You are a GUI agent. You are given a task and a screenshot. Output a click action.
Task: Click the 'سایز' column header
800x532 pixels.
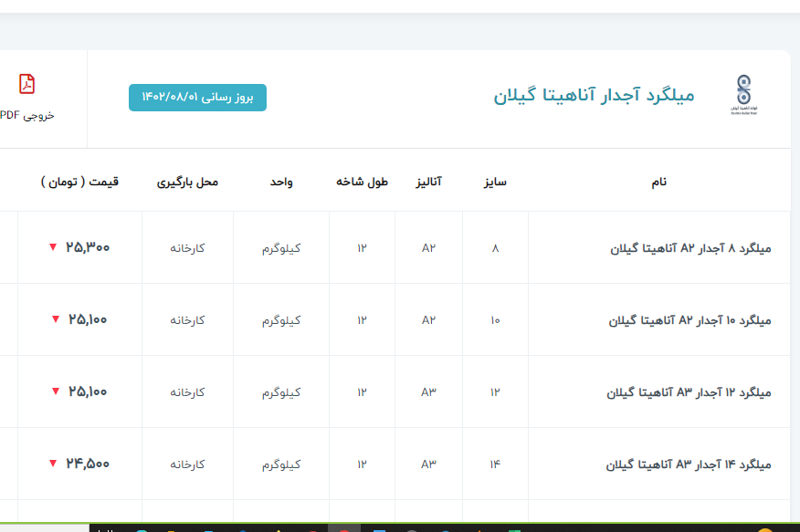pos(495,182)
